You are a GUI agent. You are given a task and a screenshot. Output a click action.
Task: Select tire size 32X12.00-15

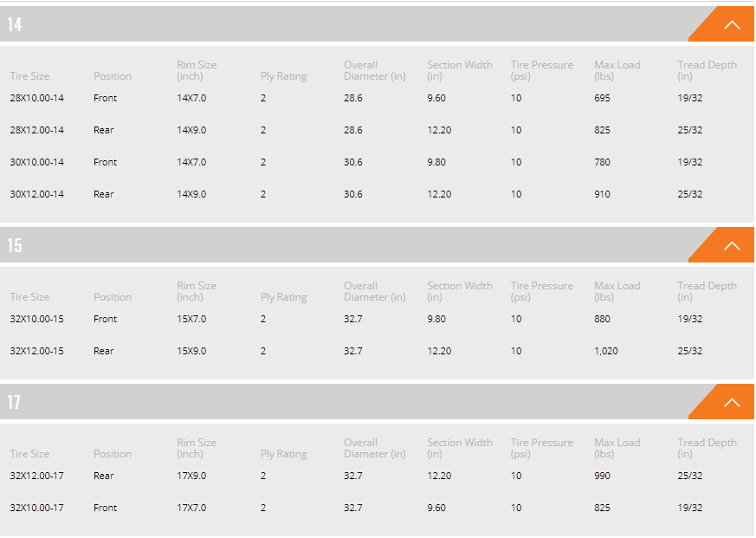coord(36,351)
